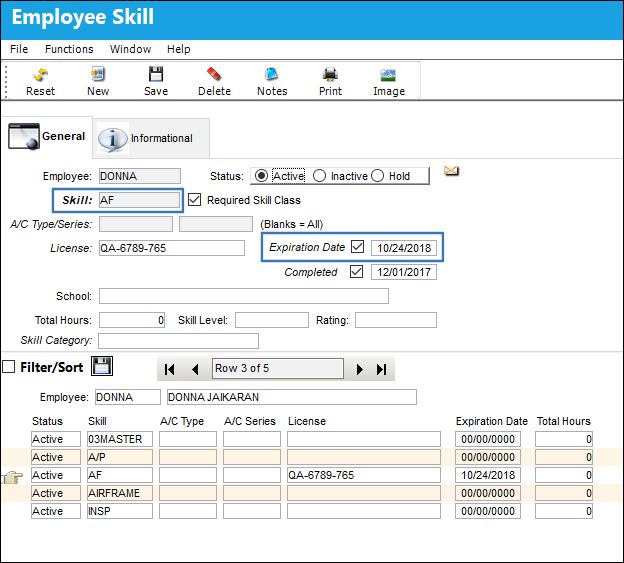Switch to the General tab
Image resolution: width=624 pixels, height=563 pixels.
[47, 136]
